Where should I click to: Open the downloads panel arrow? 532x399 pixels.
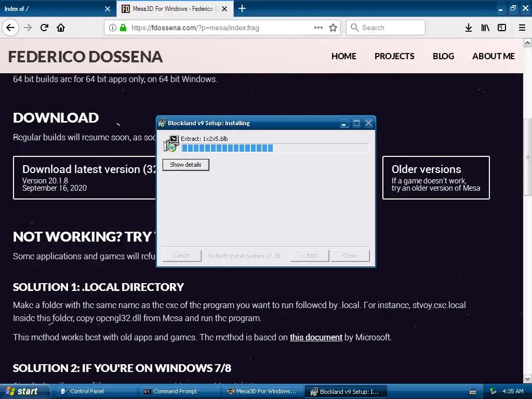[469, 28]
